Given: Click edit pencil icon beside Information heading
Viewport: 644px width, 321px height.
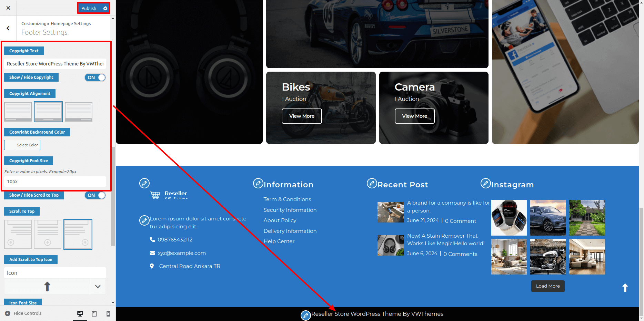Looking at the screenshot, I should [x=258, y=183].
